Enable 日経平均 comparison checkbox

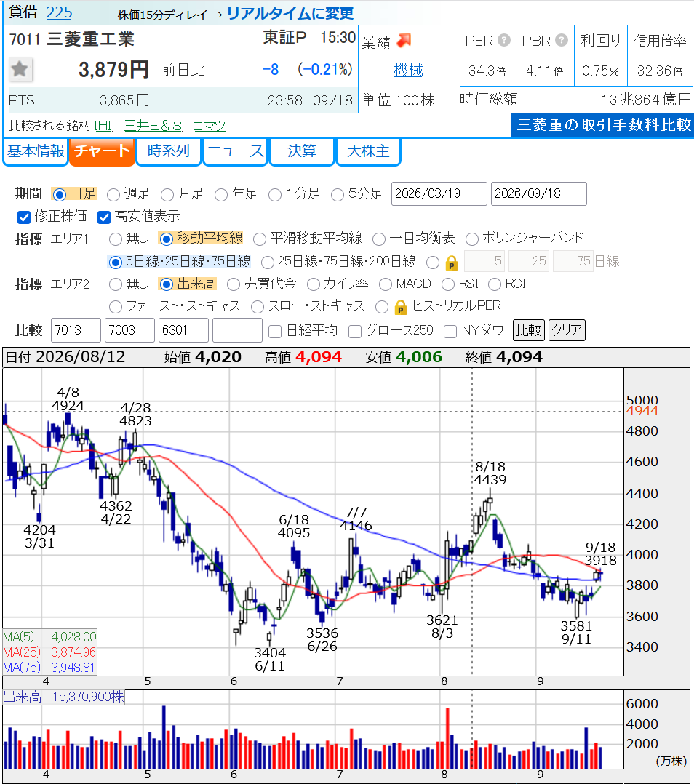(275, 332)
